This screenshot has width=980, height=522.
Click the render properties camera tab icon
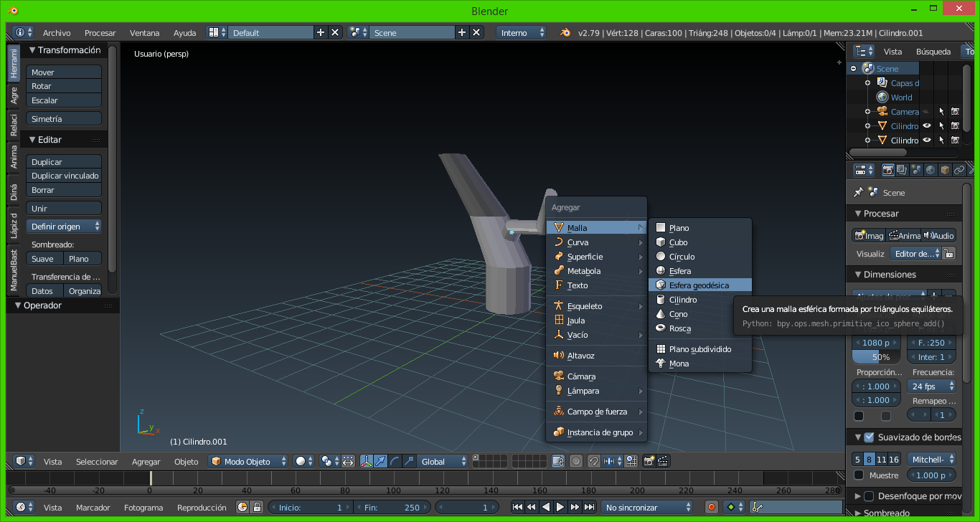pyautogui.click(x=887, y=170)
